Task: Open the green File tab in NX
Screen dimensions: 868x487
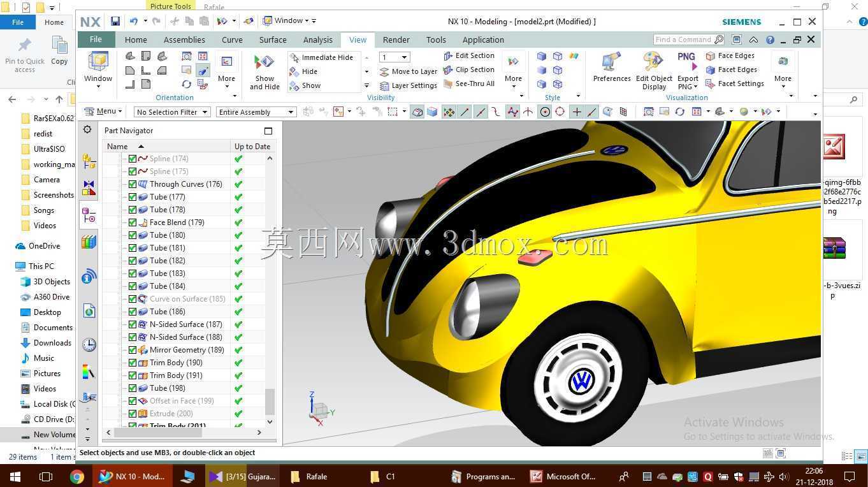Action: coord(96,40)
